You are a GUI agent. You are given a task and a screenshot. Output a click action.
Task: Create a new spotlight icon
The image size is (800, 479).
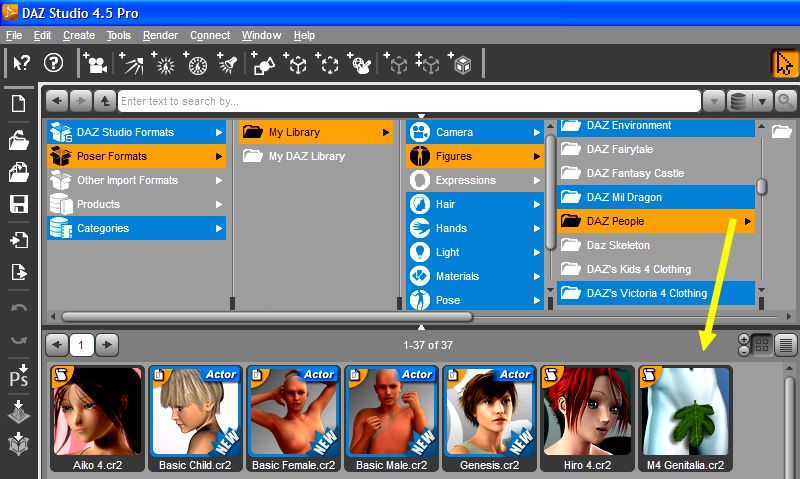tap(195, 63)
